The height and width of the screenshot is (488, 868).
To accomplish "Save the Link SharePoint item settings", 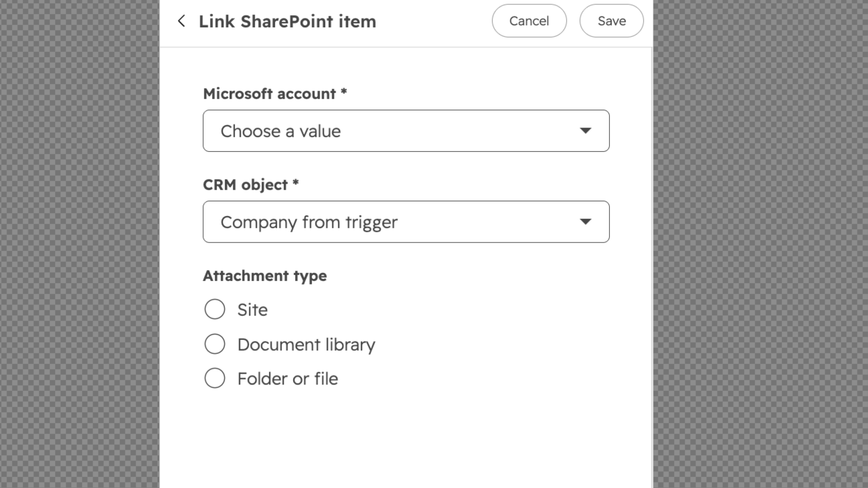I will pyautogui.click(x=612, y=21).
